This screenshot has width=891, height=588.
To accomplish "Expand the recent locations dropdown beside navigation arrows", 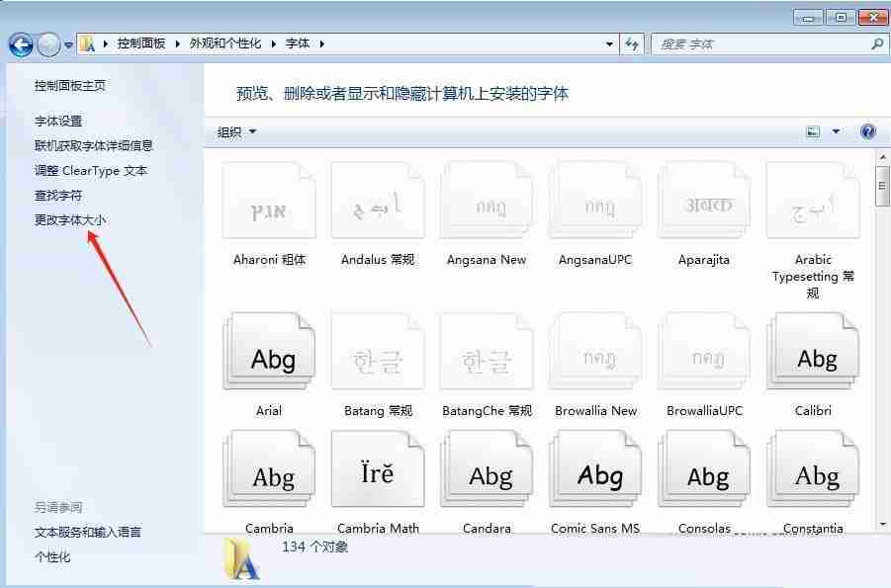I will click(x=66, y=43).
